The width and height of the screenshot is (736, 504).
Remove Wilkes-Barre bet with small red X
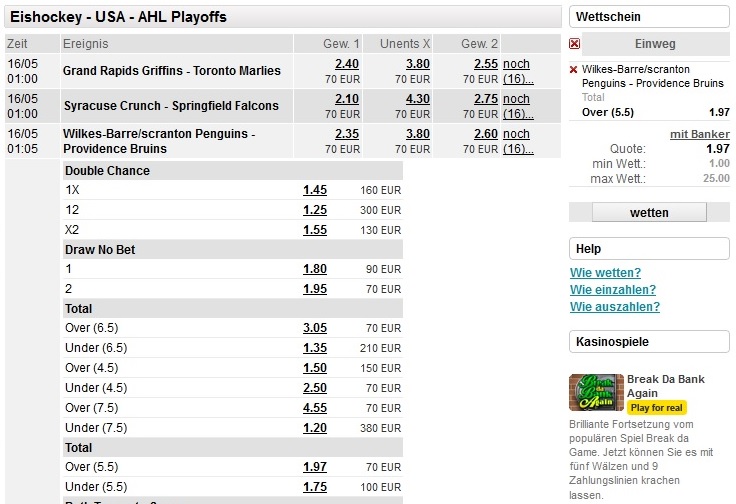(x=573, y=70)
